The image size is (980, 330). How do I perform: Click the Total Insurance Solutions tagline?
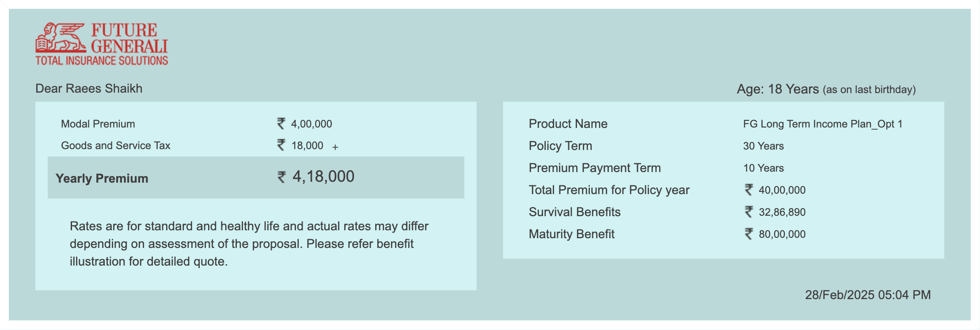point(102,60)
